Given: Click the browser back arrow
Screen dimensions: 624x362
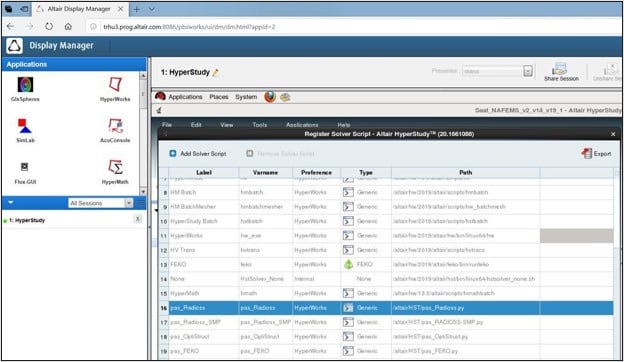Looking at the screenshot, I should click(10, 27).
